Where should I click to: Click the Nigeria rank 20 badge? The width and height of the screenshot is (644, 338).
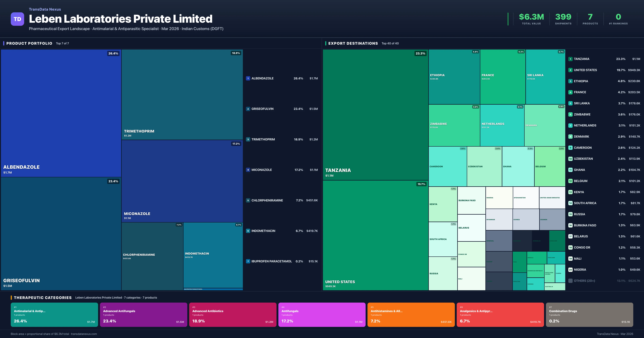pos(570,270)
